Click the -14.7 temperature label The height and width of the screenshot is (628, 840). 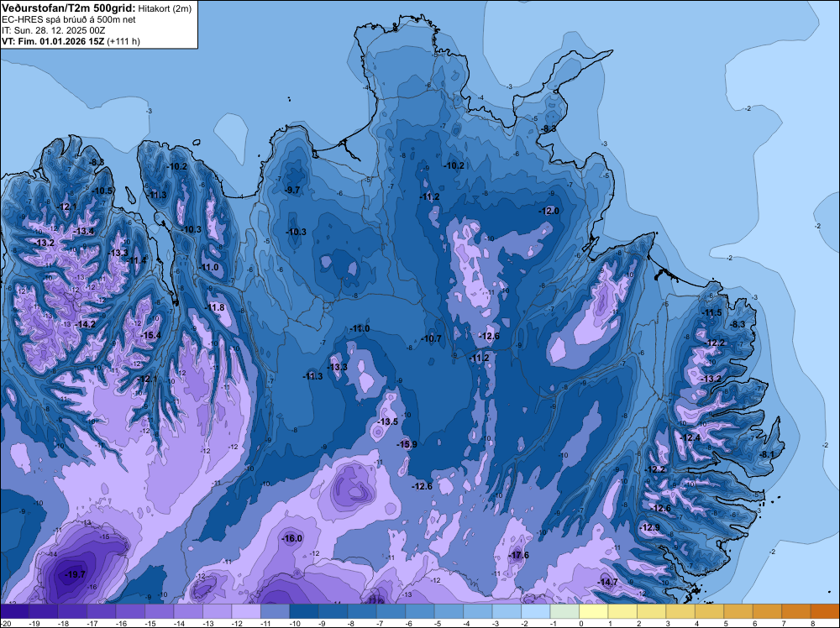coord(607,583)
